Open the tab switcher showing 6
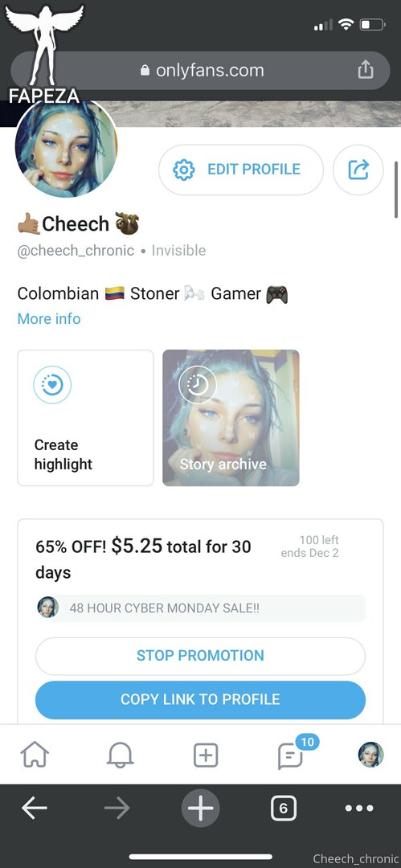Image resolution: width=401 pixels, height=868 pixels. (x=283, y=809)
